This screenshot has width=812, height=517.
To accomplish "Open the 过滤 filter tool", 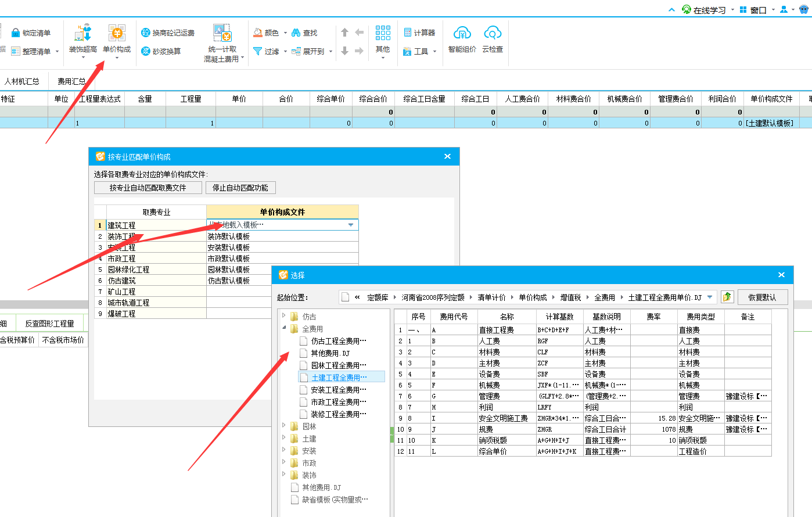I will [266, 51].
